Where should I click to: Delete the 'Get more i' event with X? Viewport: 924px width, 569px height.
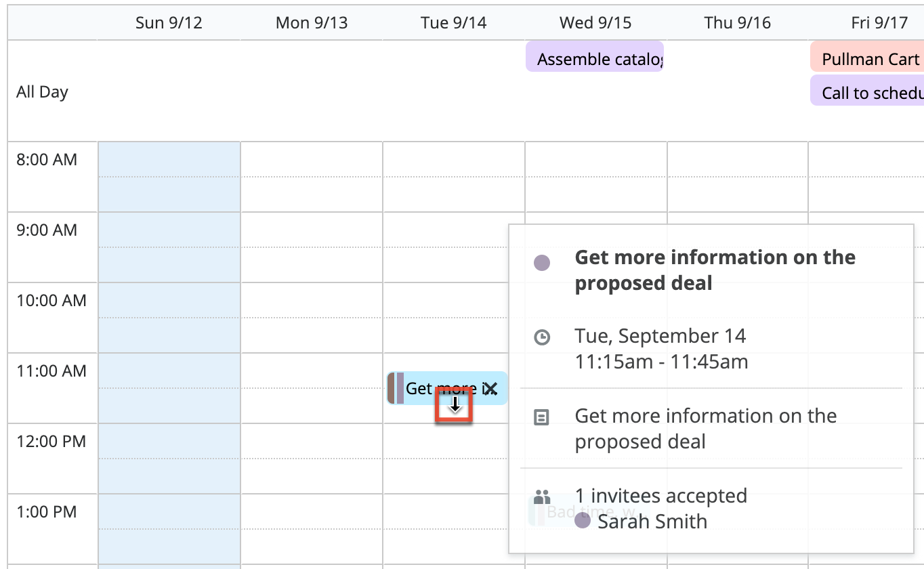click(x=491, y=389)
